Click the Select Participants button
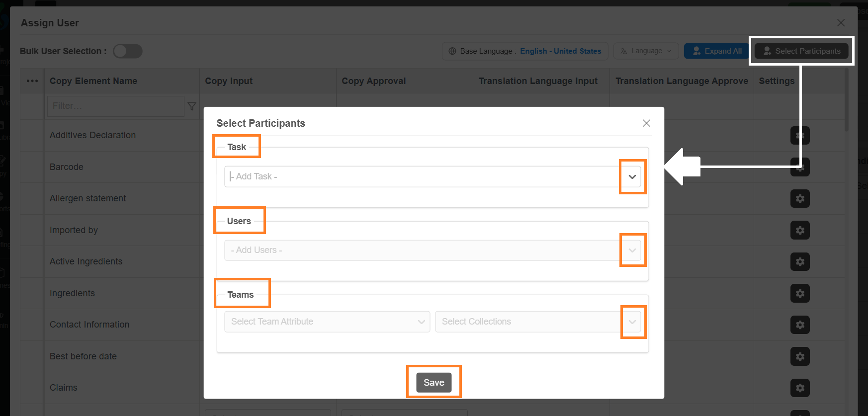868x416 pixels. coord(801,51)
